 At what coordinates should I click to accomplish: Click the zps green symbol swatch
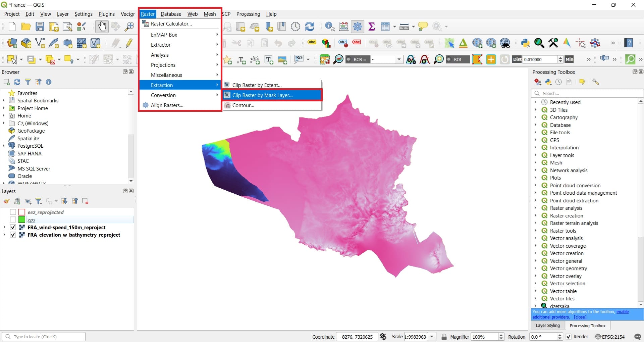(x=22, y=219)
